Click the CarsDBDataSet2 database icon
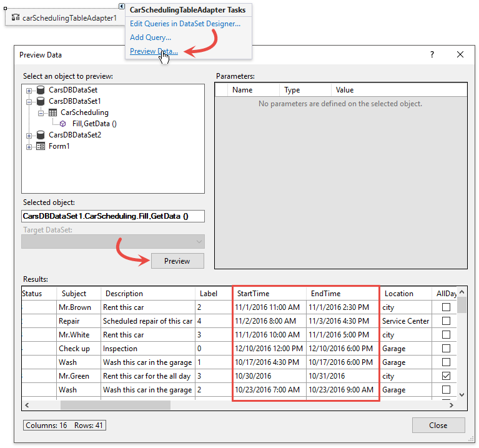Image resolution: width=479 pixels, height=448 pixels. 41,135
